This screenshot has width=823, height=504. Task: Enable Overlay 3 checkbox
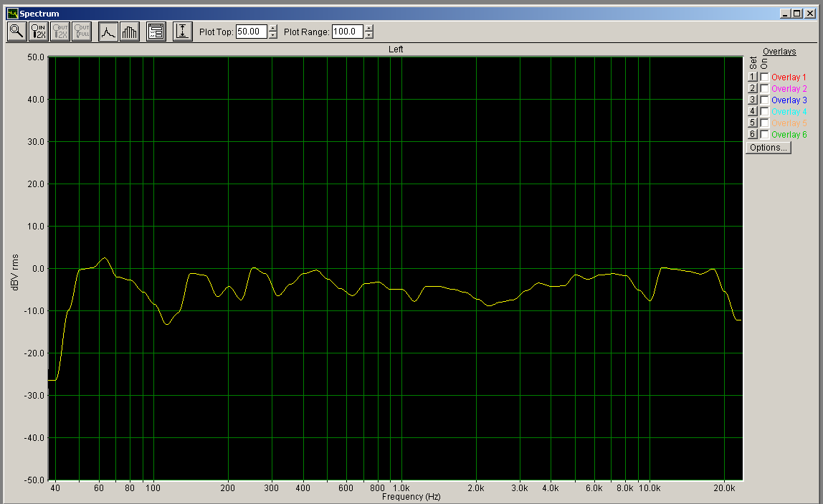(764, 100)
